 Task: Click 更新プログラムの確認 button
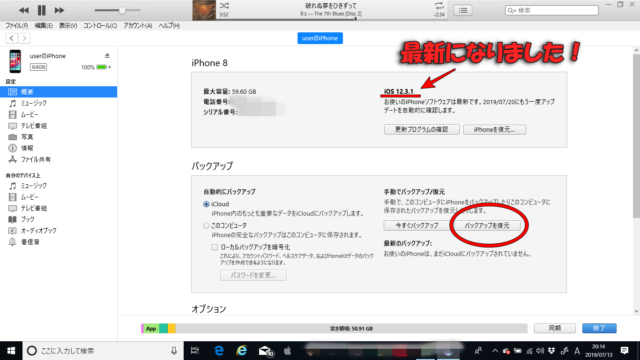tap(422, 129)
